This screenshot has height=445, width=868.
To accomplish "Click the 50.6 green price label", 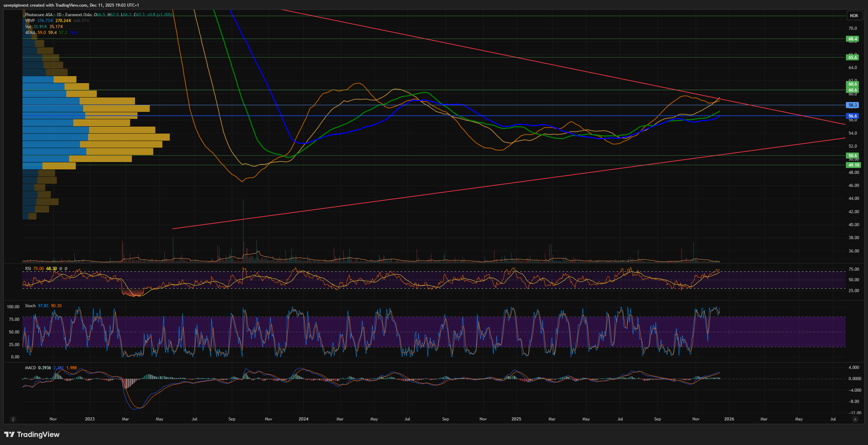I will [853, 156].
